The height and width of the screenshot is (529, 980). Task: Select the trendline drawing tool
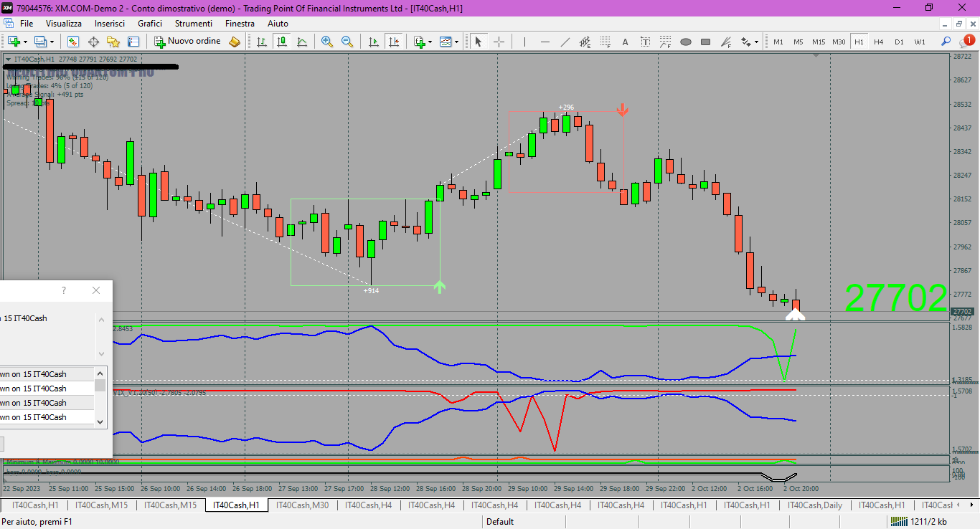565,42
